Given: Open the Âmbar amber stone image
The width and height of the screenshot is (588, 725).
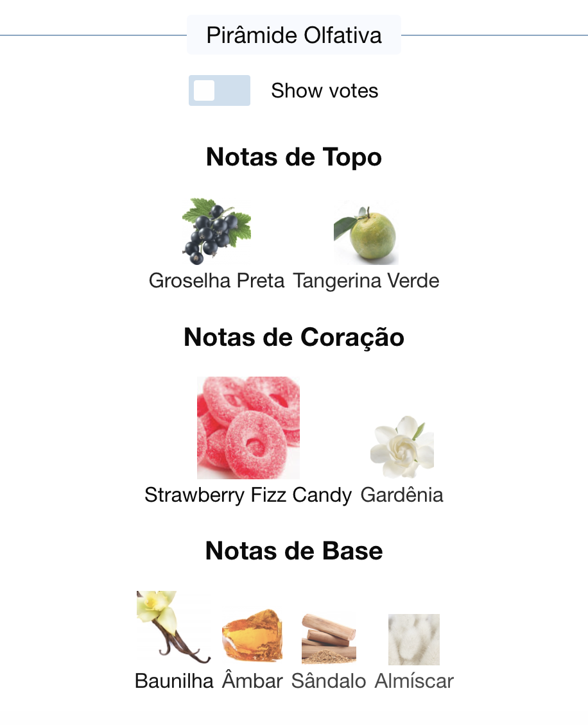Looking at the screenshot, I should [252, 636].
